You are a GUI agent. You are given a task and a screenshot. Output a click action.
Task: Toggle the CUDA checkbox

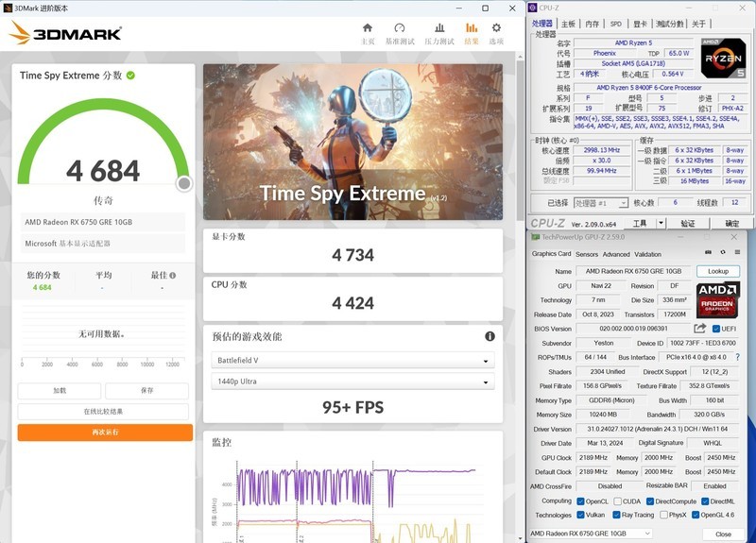click(617, 501)
